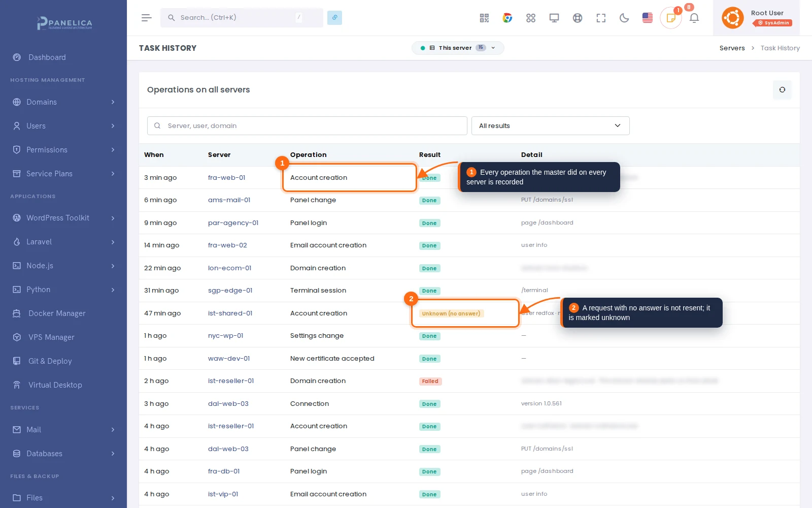Focus the top Search field
This screenshot has width=812, height=508.
(x=242, y=18)
